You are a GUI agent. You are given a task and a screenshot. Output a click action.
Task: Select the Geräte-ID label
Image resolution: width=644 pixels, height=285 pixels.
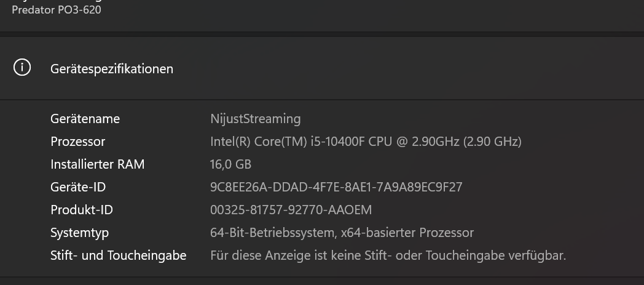[x=78, y=187]
